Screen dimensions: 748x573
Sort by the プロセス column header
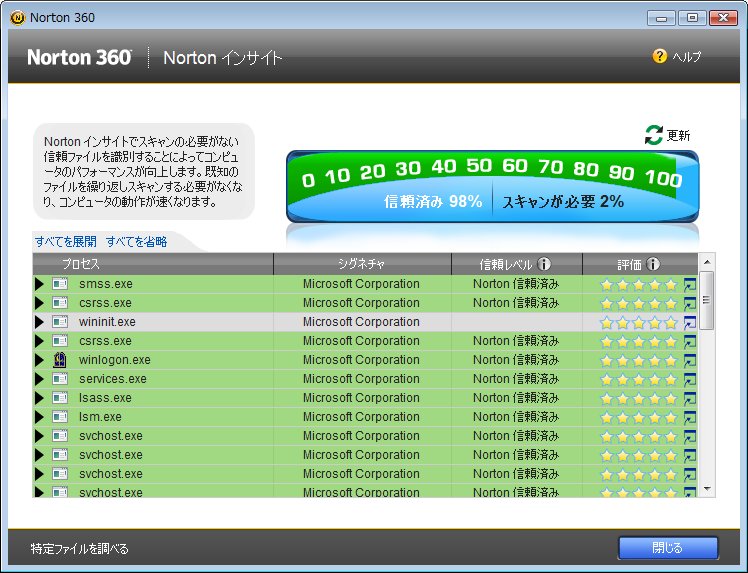(153, 264)
